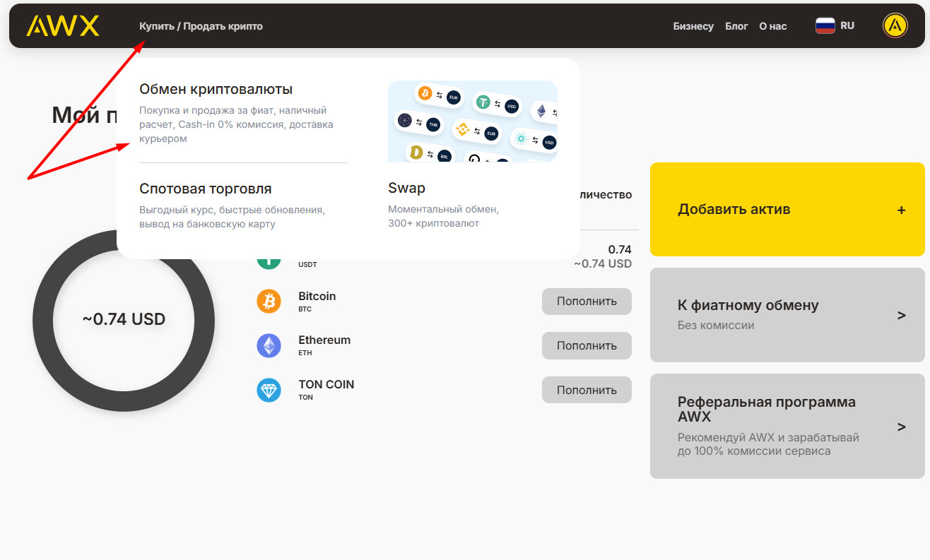Click the crypto pairs preview image

pyautogui.click(x=472, y=121)
